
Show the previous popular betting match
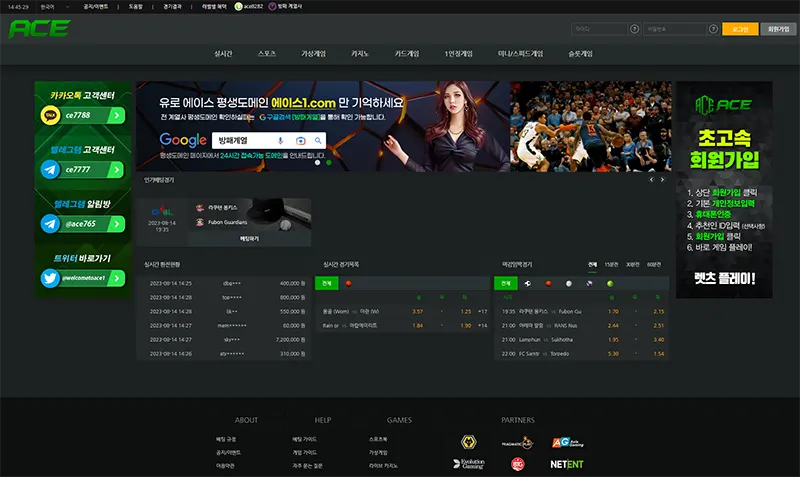coord(651,180)
